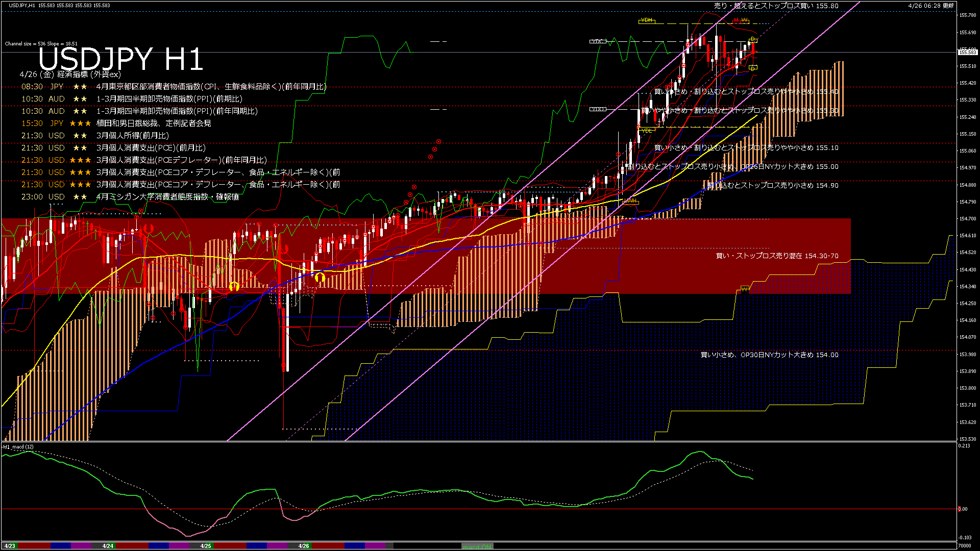Click the 4/23 date marker on timeline
980x551 pixels.
coord(10,546)
